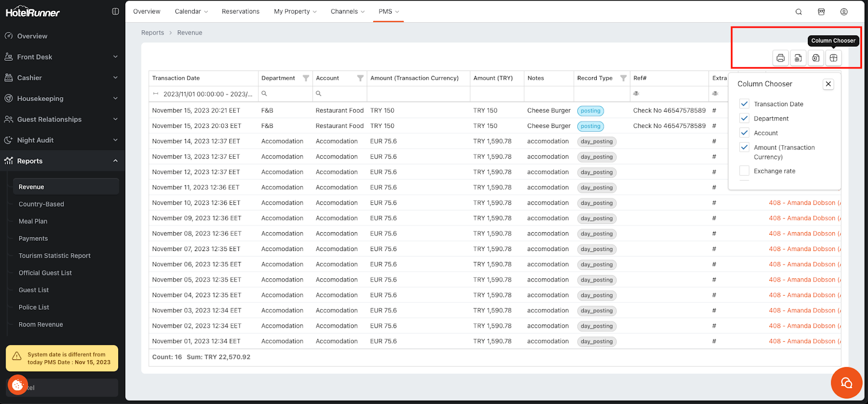
Task: Open Payments report in sidebar
Action: (x=33, y=239)
